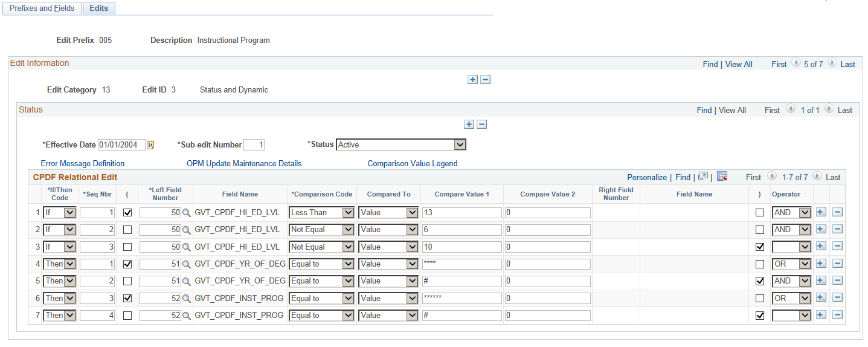Click Personalize in CPDF grid header

click(x=647, y=177)
